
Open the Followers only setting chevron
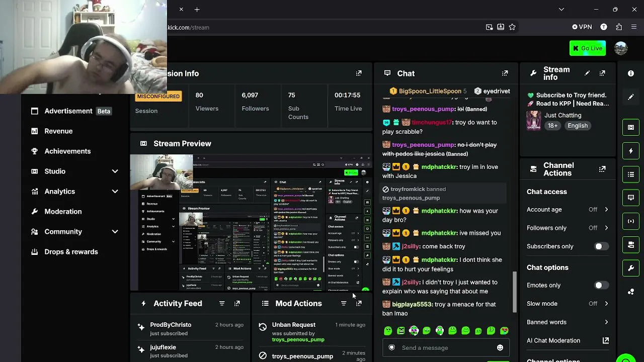pos(606,228)
